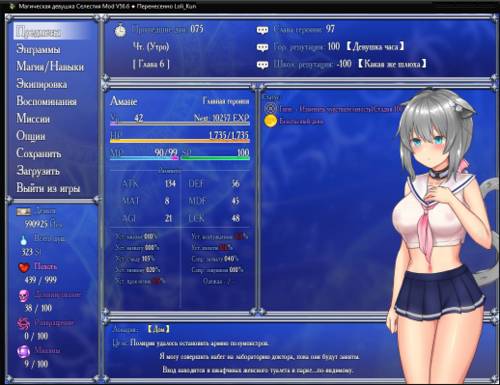Viewport: 500px width, 385px height.
Task: Click the HP value 1735/1735
Action: tap(229, 135)
